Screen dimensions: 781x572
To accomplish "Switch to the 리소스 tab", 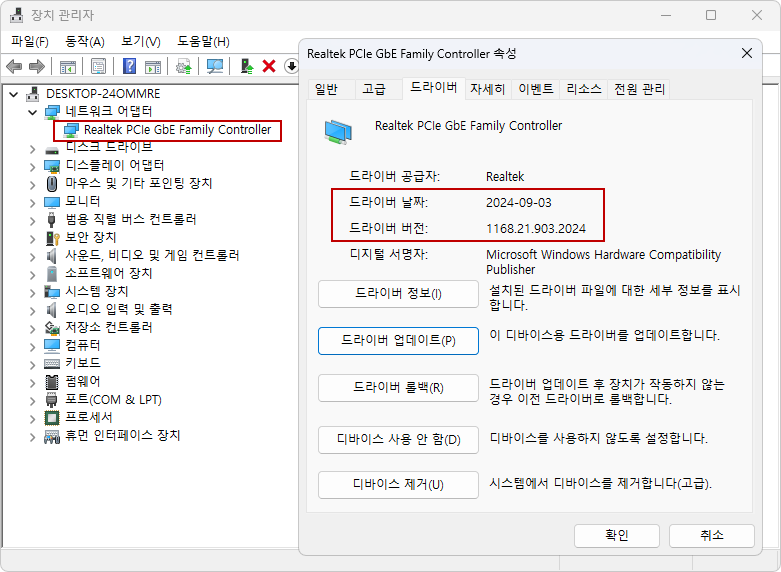I will 583,89.
